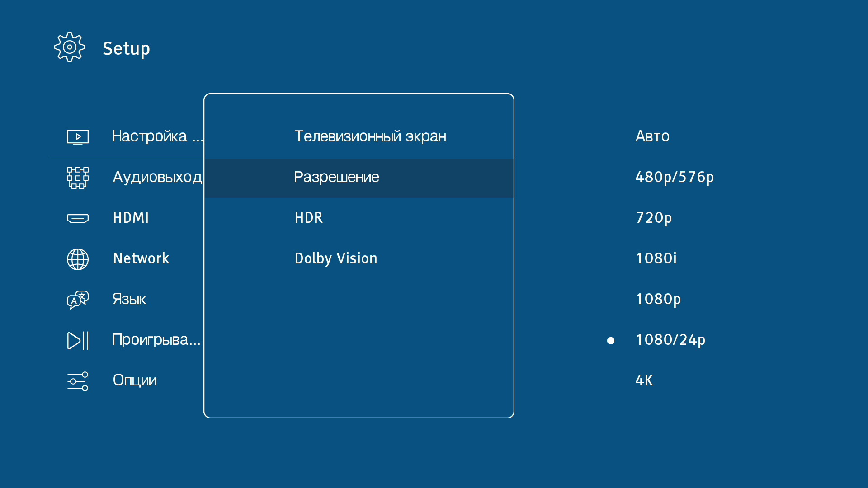This screenshot has width=868, height=488.
Task: Go to the Аудиовыход section
Action: click(157, 177)
